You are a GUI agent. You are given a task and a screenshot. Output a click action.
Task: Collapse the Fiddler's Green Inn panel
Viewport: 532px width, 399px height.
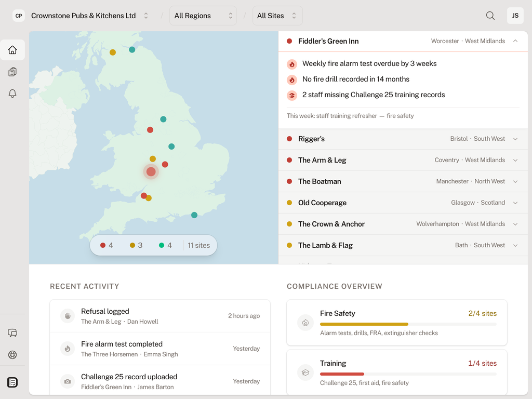point(515,41)
